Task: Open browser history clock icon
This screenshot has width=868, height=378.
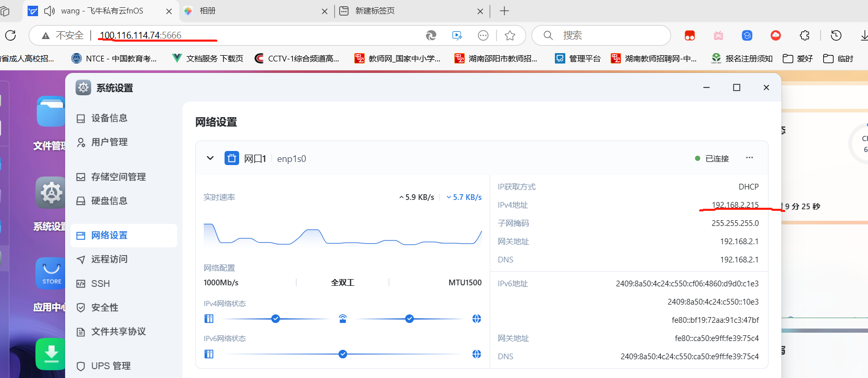Action: tap(836, 35)
